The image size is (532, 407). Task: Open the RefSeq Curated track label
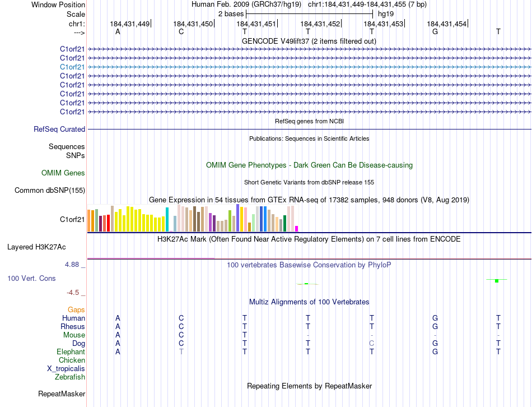[x=59, y=129]
